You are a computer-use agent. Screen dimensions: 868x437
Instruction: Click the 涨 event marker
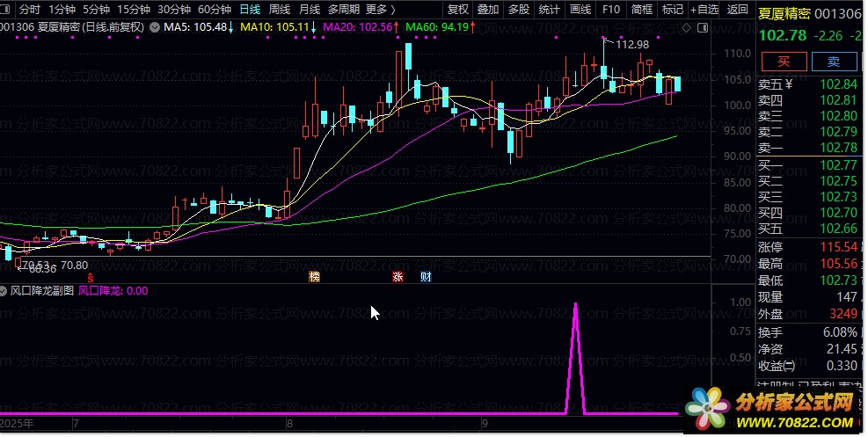398,277
